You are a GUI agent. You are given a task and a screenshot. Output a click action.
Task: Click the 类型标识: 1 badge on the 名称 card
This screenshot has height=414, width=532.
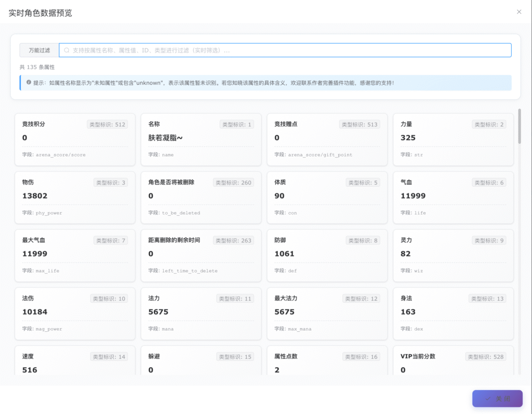pos(236,125)
